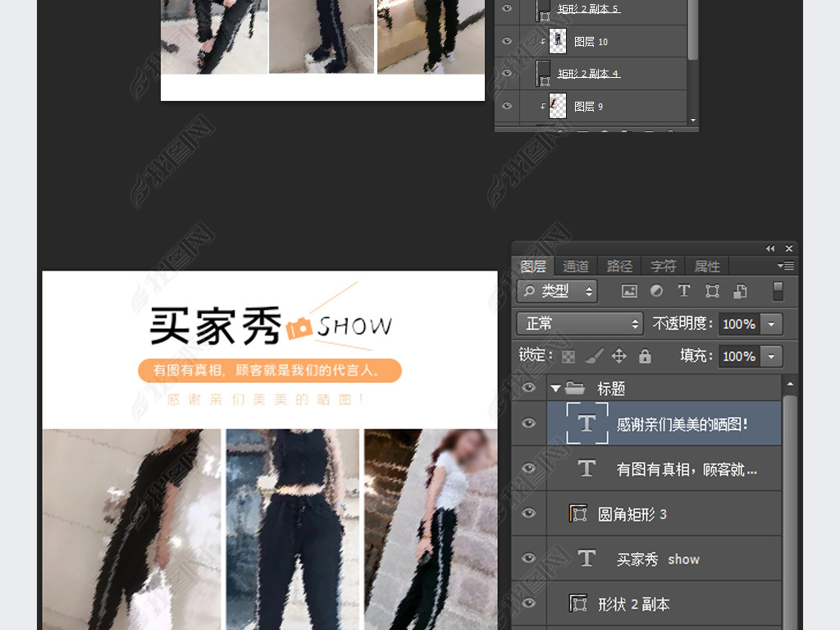Filter layers by smart object icon
This screenshot has width=840, height=630.
click(x=740, y=291)
